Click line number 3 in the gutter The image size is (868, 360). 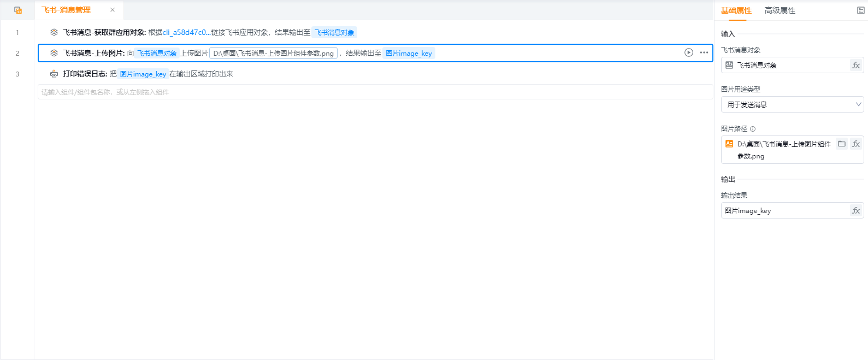[17, 74]
